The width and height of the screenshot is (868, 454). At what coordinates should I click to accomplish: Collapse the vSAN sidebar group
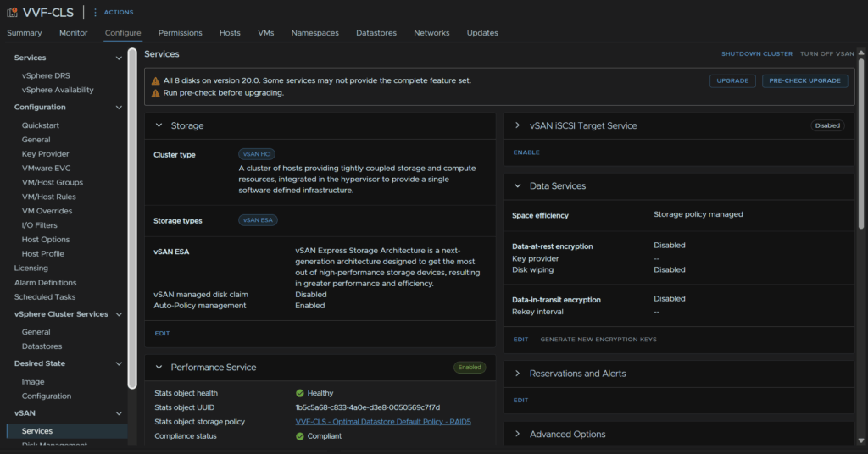(119, 413)
